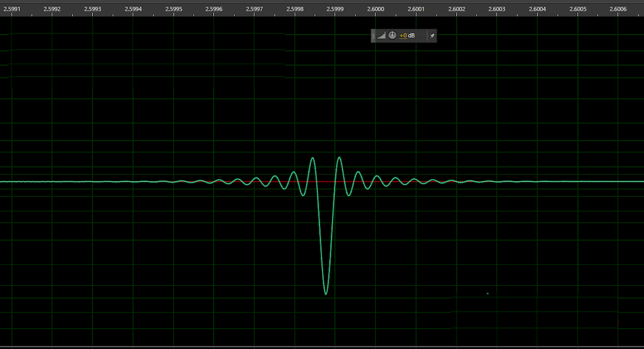Click the gain knob in the HUD
Screen dimensions: 644x349
392,36
